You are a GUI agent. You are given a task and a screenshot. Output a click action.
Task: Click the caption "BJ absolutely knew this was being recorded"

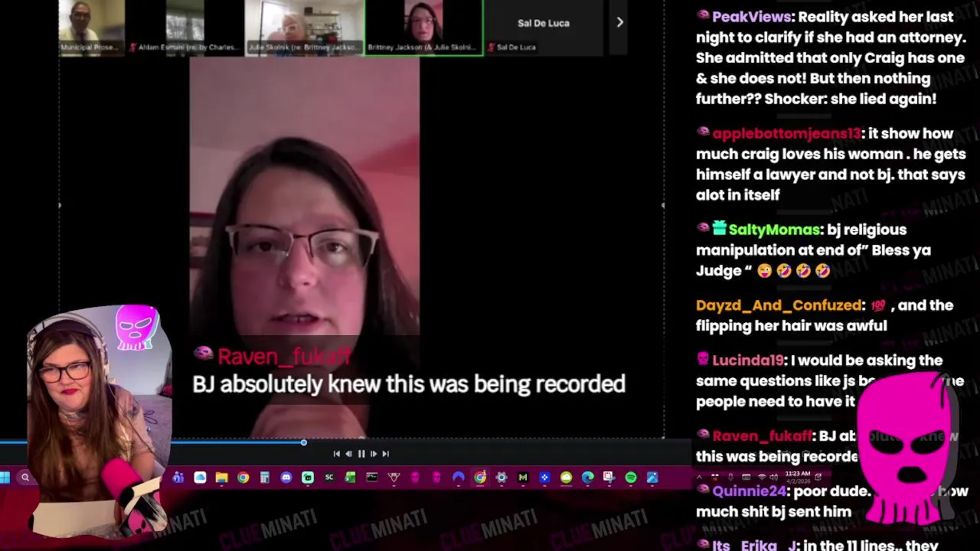(409, 383)
